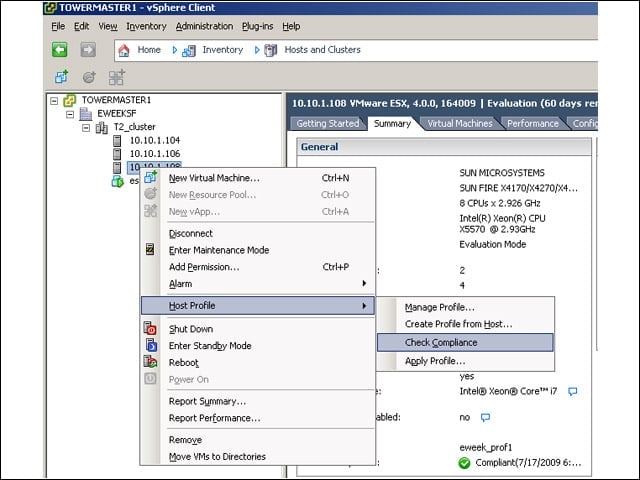Choose Enter Standby Mode entry
This screenshot has height=480, width=640.
(x=258, y=346)
